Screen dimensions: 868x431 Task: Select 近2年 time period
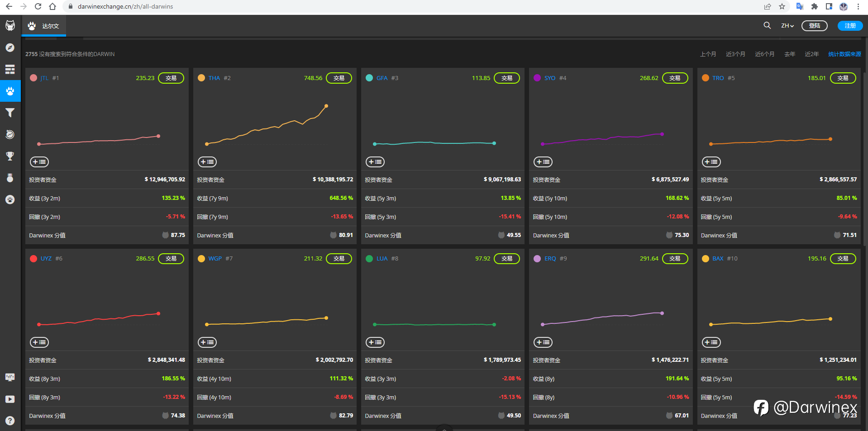811,54
